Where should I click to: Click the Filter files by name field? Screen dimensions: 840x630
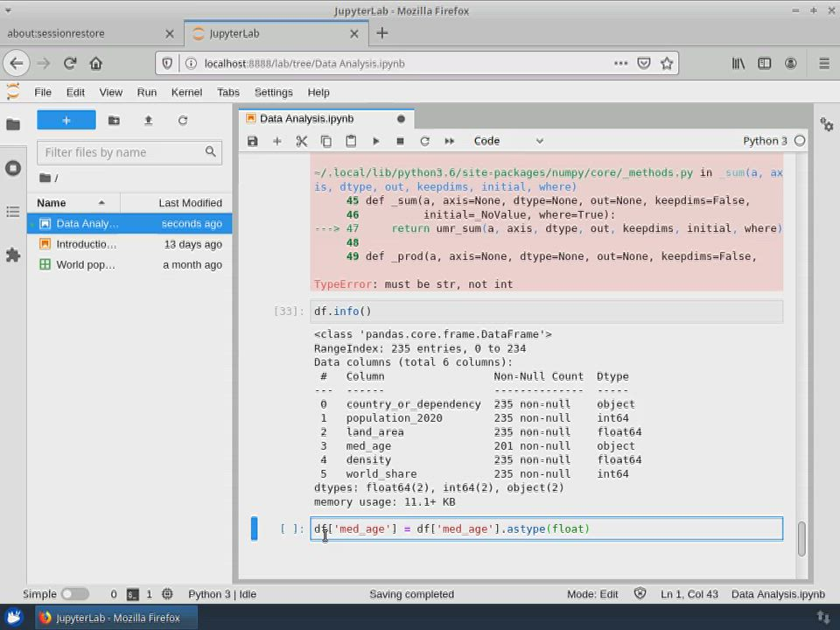pos(122,152)
